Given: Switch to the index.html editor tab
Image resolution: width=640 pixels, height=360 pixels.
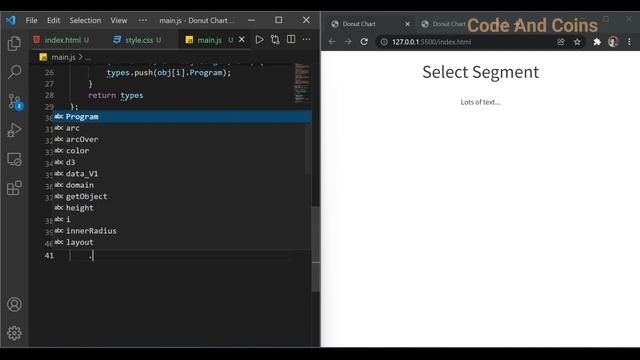Looking at the screenshot, I should (61, 40).
